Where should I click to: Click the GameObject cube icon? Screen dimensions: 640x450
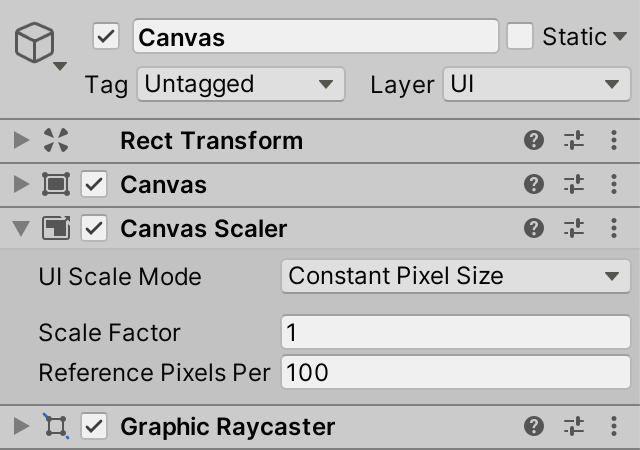[x=36, y=46]
